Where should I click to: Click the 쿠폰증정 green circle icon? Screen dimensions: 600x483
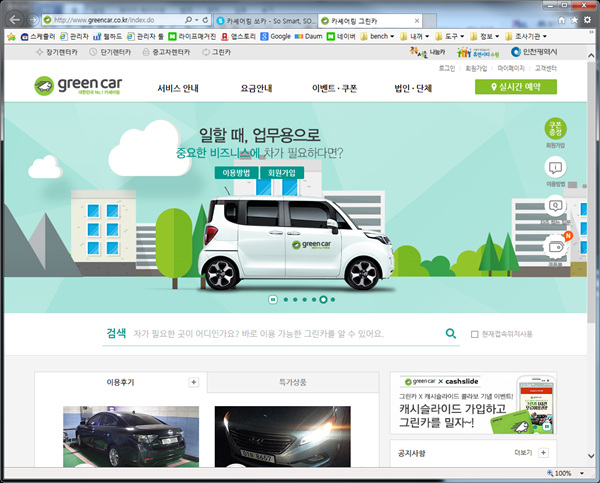click(555, 129)
